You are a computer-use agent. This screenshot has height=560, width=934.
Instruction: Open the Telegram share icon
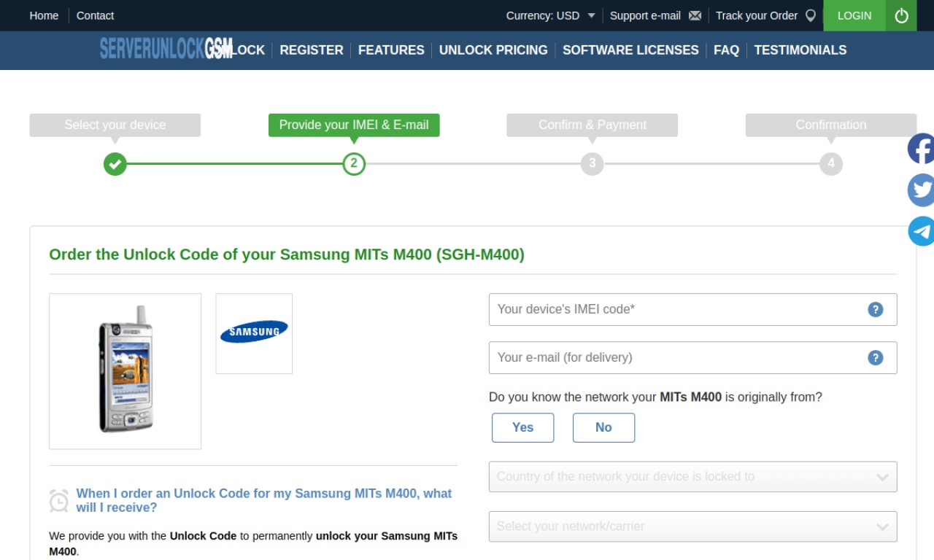coord(921,231)
